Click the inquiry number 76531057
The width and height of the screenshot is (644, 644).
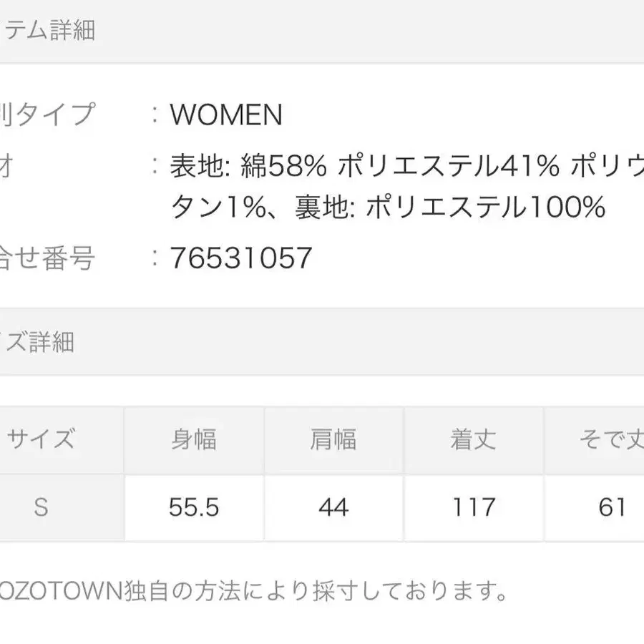pyautogui.click(x=241, y=258)
